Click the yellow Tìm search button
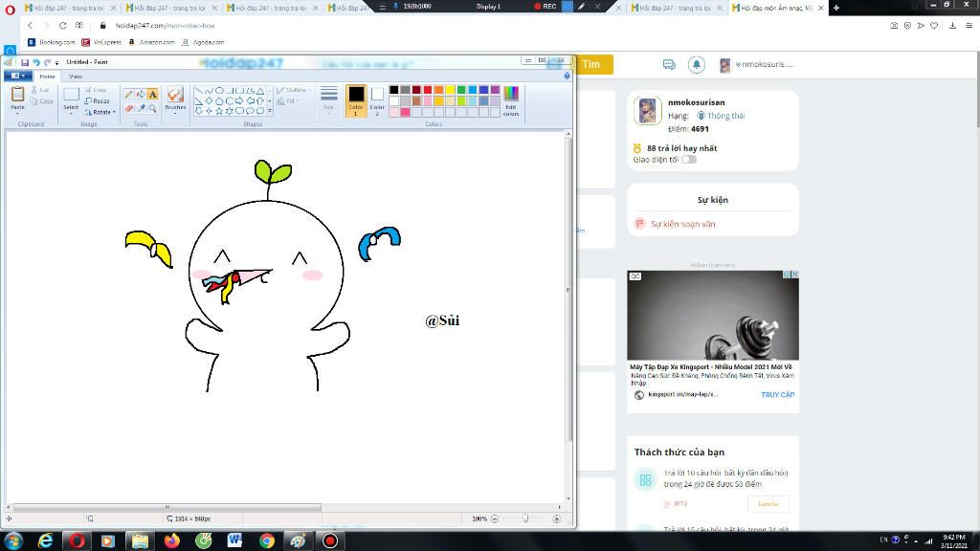This screenshot has width=980, height=551. tap(591, 64)
